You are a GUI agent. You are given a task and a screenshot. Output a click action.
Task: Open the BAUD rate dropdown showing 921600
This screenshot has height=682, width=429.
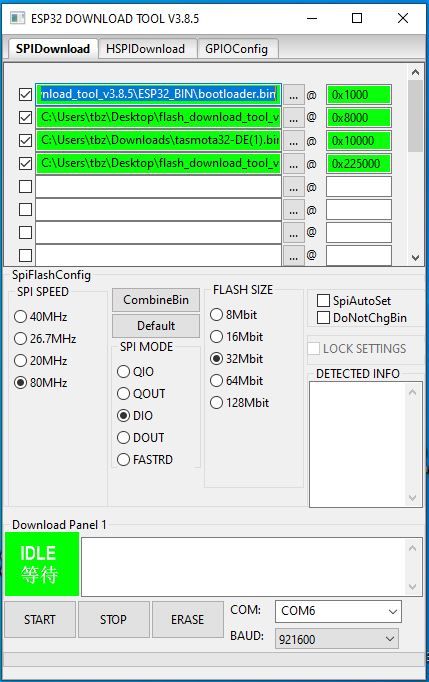click(336, 639)
